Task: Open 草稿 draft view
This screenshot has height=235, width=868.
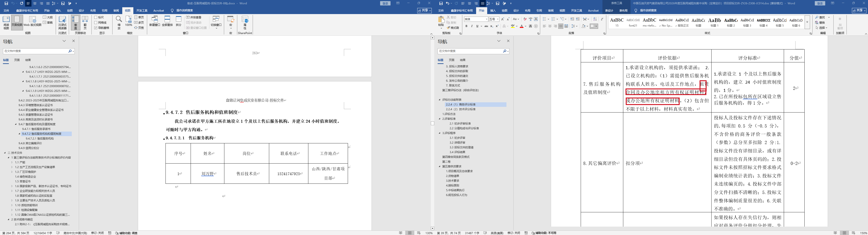Action: click(x=48, y=23)
